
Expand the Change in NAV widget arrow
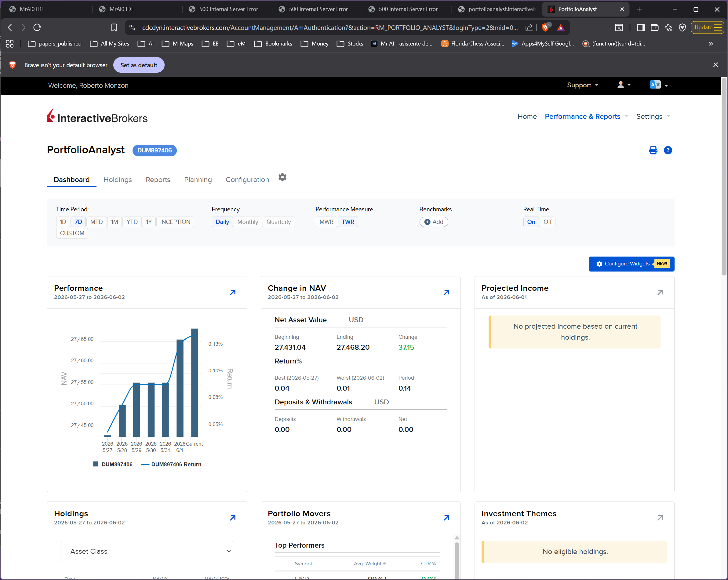[446, 293]
